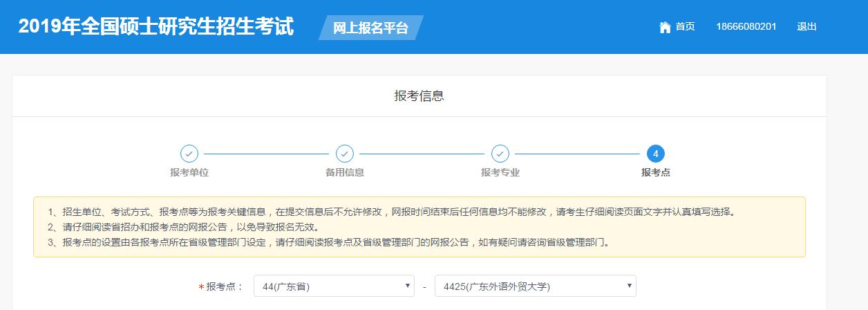The image size is (868, 310).
Task: Click the checkmark icon above 报考单位
Action: point(189,154)
